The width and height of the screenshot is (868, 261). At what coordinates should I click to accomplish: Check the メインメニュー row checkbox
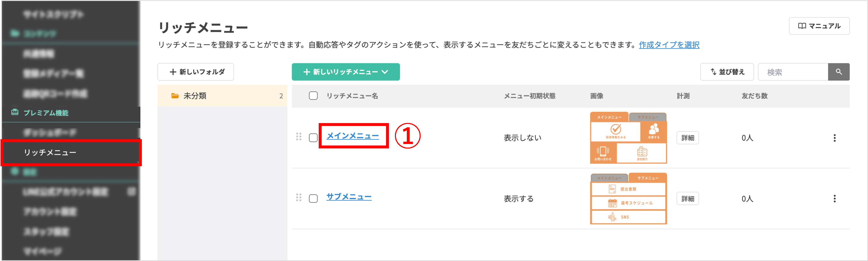(x=313, y=138)
